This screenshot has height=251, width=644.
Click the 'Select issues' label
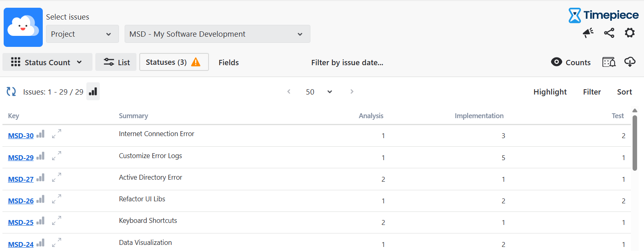coord(68,17)
